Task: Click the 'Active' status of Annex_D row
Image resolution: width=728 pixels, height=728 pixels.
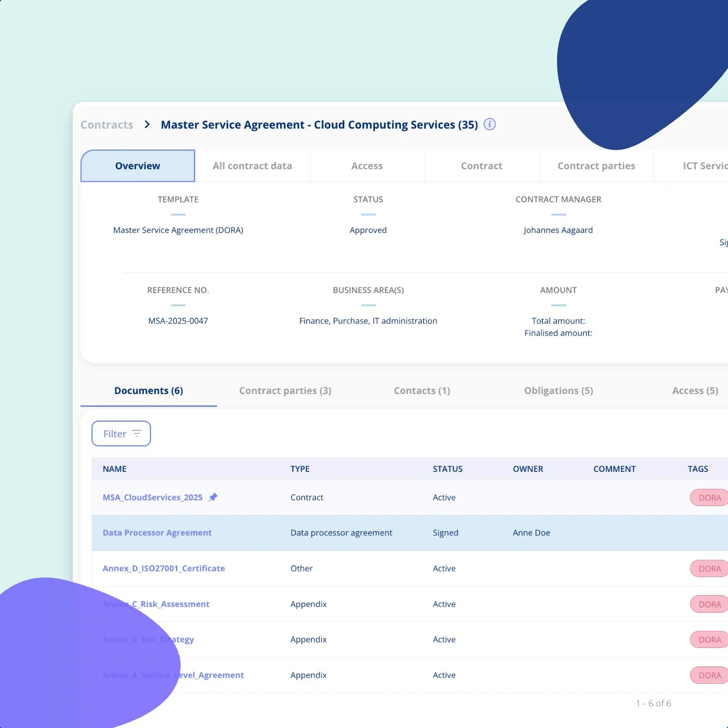Action: (x=444, y=568)
